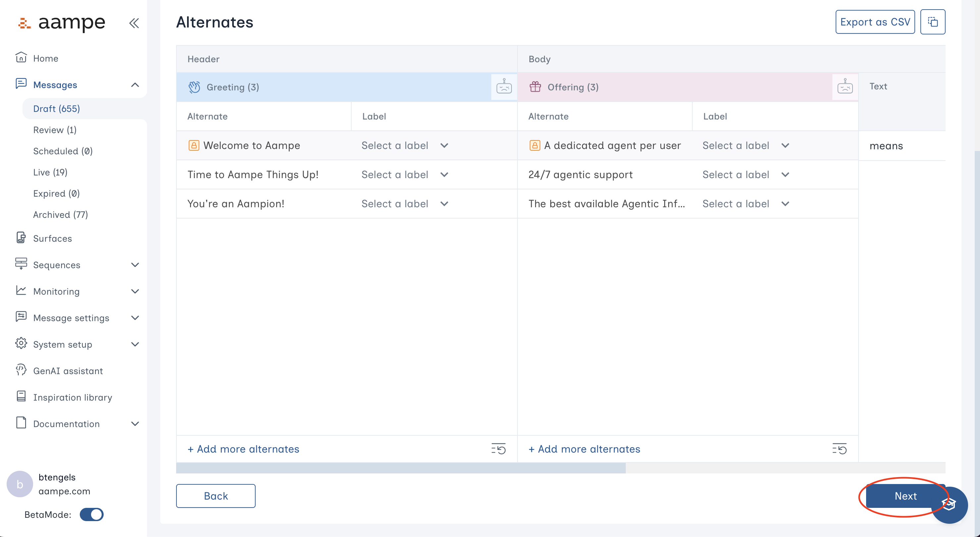The width and height of the screenshot is (980, 537).
Task: Click the lock icon beside Welcome to Aampe
Action: coord(194,145)
